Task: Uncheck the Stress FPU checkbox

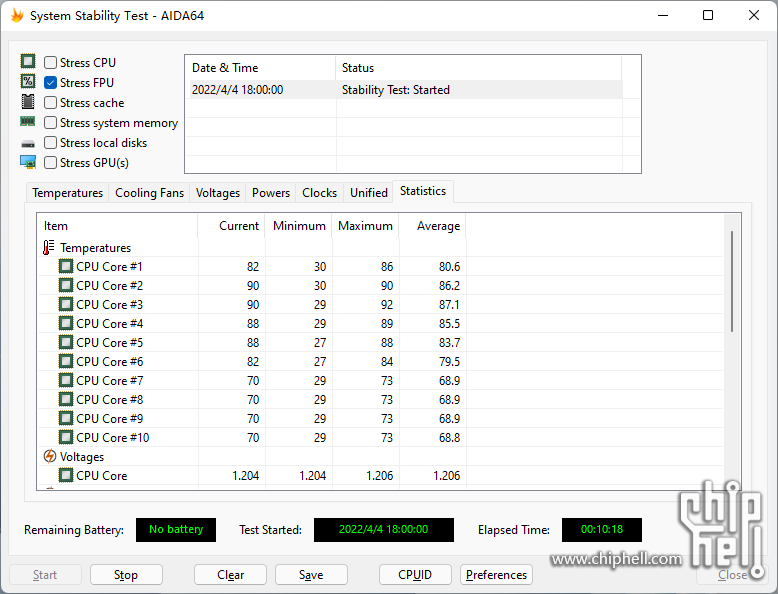Action: pos(50,83)
